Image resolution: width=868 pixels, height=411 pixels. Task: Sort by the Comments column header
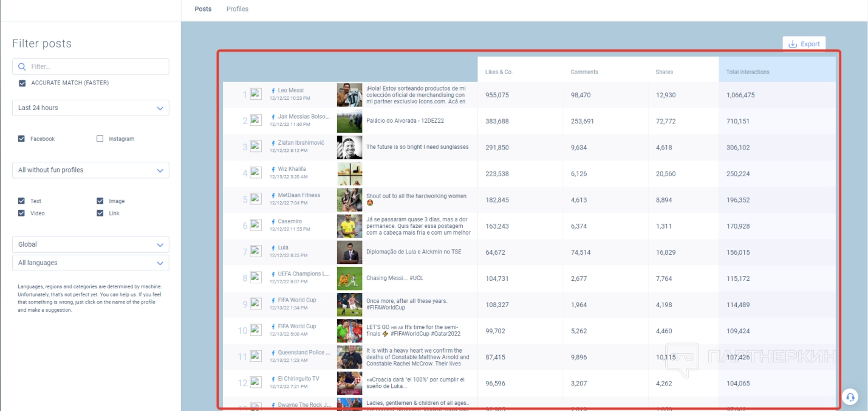[584, 72]
